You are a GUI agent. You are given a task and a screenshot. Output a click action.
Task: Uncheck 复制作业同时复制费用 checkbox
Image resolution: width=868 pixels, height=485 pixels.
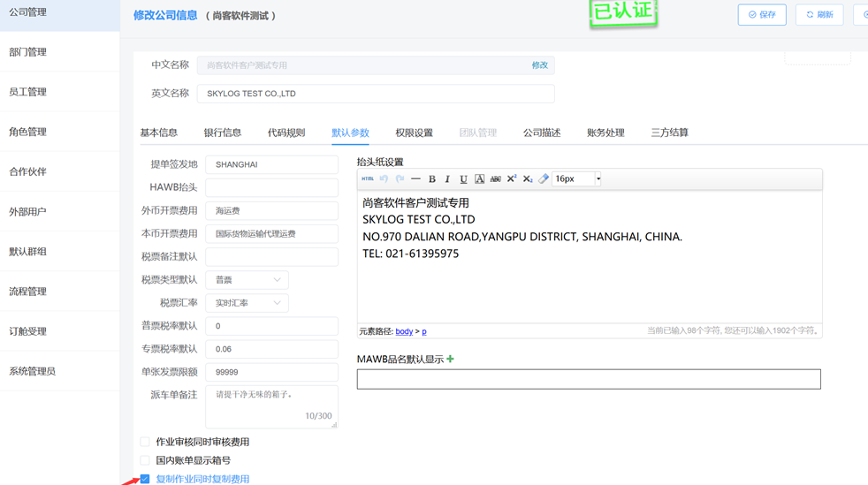[x=145, y=479]
